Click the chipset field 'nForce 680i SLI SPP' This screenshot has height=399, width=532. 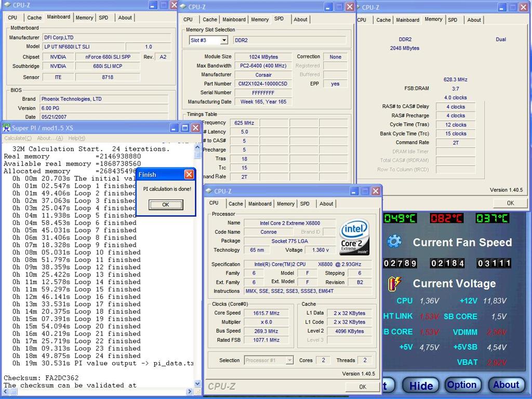tap(108, 57)
